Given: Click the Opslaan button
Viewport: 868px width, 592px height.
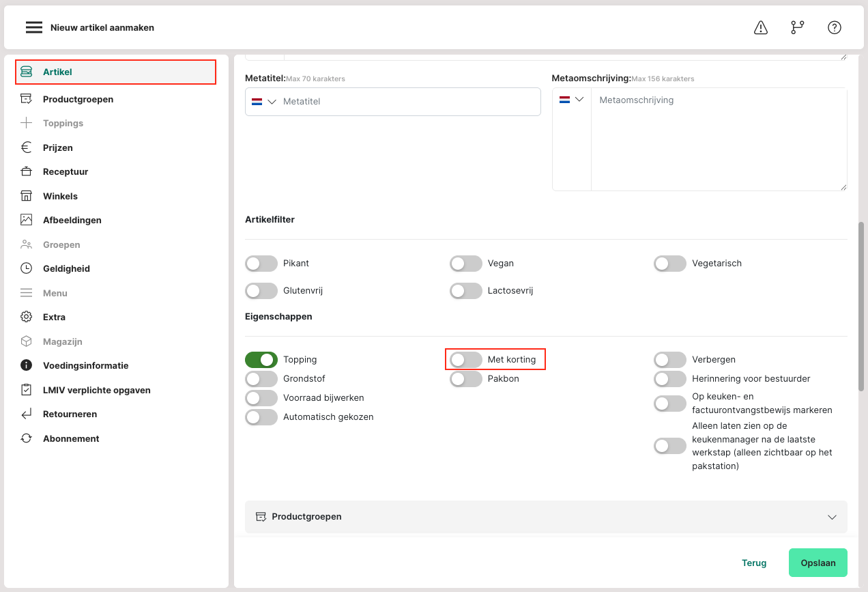Looking at the screenshot, I should (x=818, y=563).
